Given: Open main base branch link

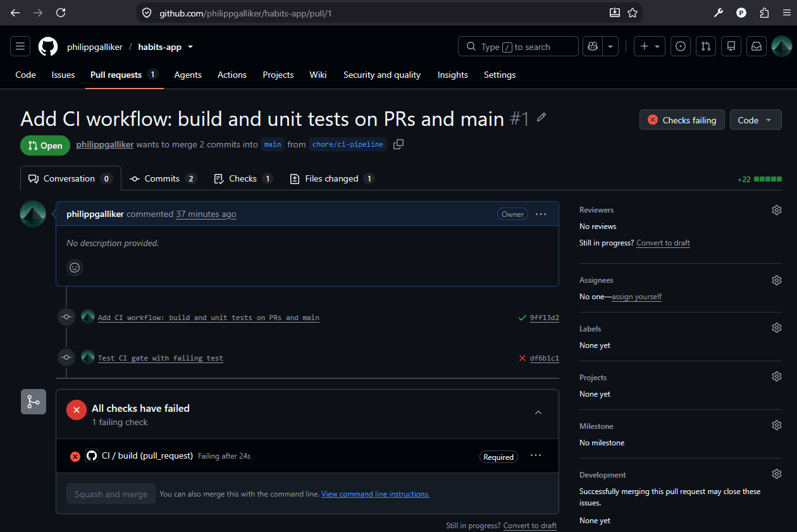Looking at the screenshot, I should tap(273, 144).
